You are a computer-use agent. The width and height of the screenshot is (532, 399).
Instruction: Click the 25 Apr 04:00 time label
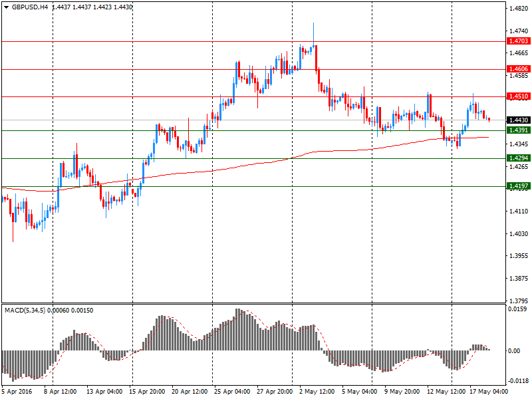click(x=232, y=392)
